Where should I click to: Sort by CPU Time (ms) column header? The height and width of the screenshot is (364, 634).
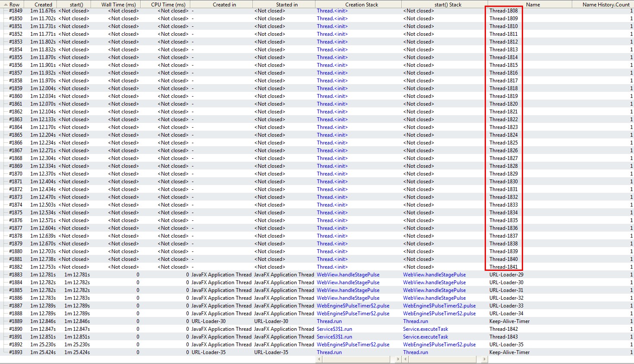[x=168, y=4]
